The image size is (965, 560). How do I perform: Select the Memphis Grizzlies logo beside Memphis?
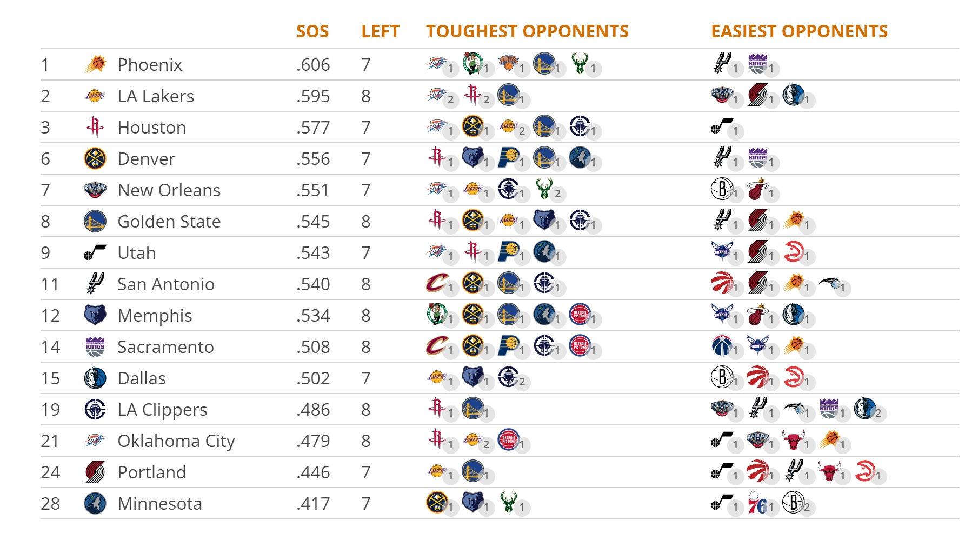point(95,315)
